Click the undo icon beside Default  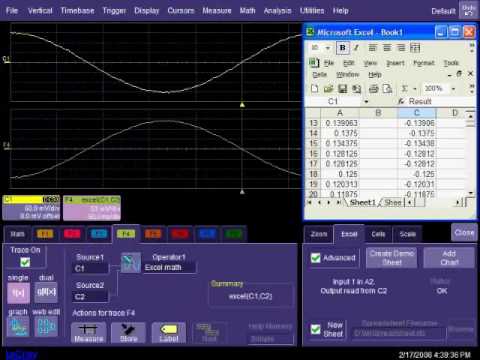(x=469, y=10)
